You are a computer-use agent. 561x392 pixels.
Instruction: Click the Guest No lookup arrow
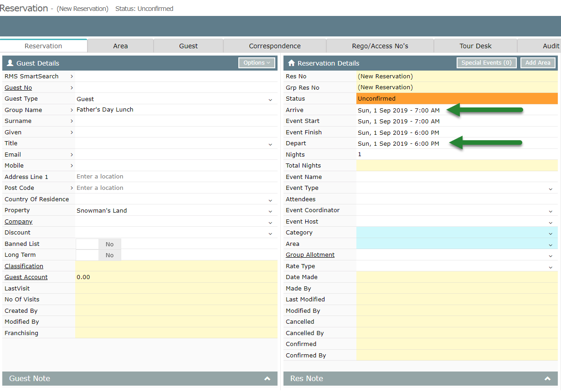pyautogui.click(x=72, y=88)
